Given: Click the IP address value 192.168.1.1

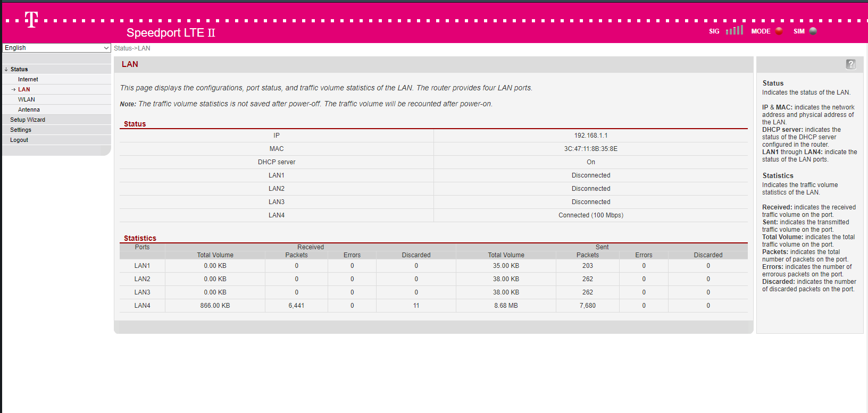Looking at the screenshot, I should (590, 136).
